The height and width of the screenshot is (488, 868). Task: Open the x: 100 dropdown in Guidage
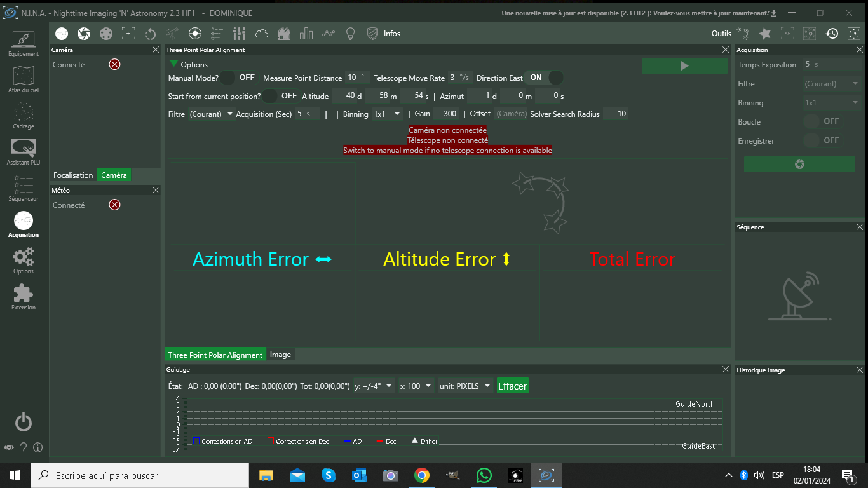pos(416,386)
